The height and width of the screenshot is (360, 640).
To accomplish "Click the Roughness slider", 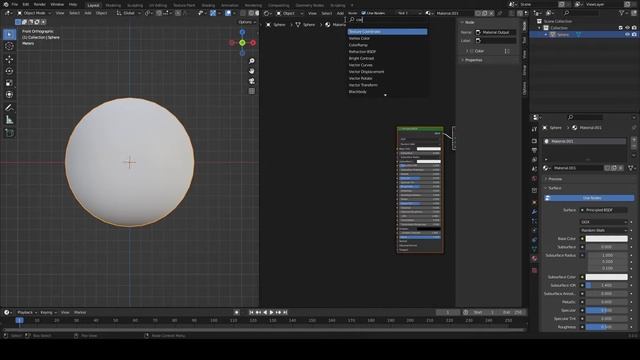I will 607,327.
